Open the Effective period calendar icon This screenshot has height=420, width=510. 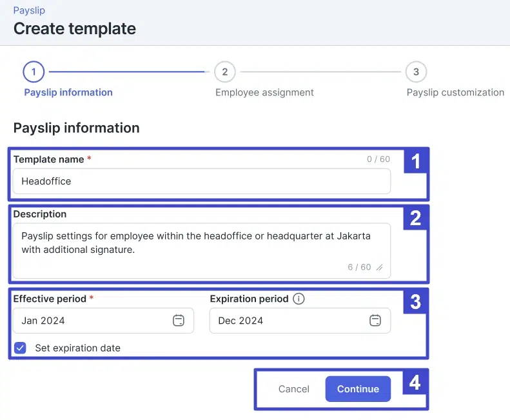point(179,321)
